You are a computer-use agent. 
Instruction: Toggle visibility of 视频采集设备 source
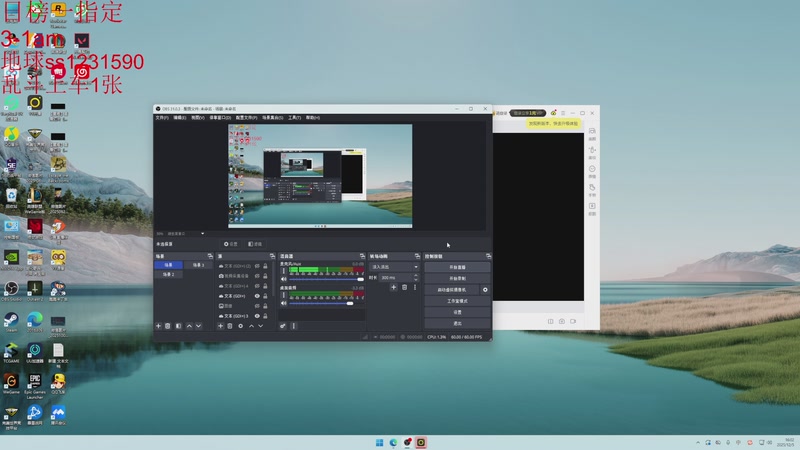257,276
